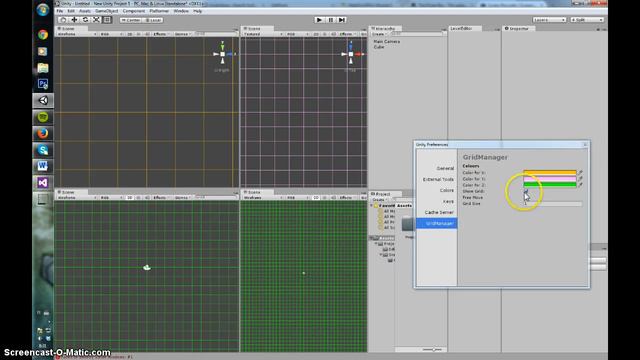This screenshot has width=640, height=360.
Task: Open the GameObject menu
Action: tap(107, 11)
